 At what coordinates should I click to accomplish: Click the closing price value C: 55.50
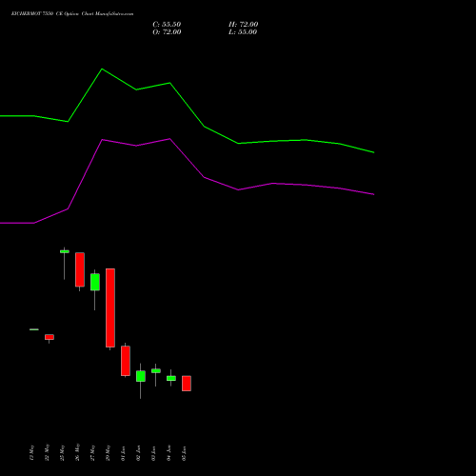167,25
